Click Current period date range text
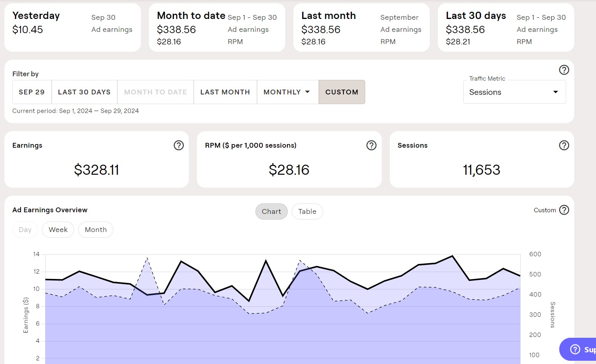Viewport: 596px width, 364px height. coord(75,111)
